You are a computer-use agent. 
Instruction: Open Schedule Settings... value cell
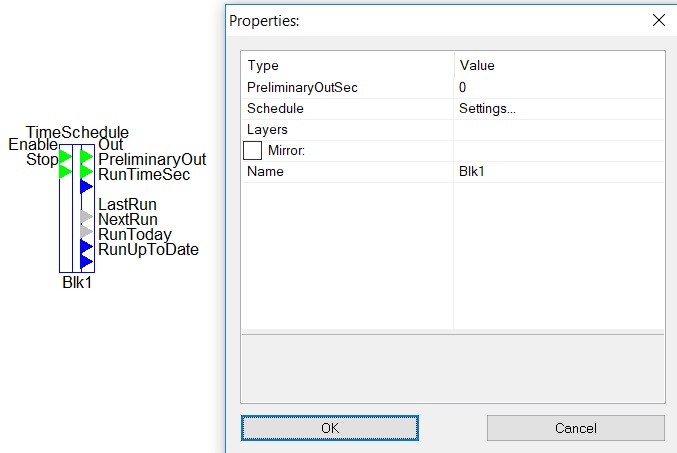[559, 109]
